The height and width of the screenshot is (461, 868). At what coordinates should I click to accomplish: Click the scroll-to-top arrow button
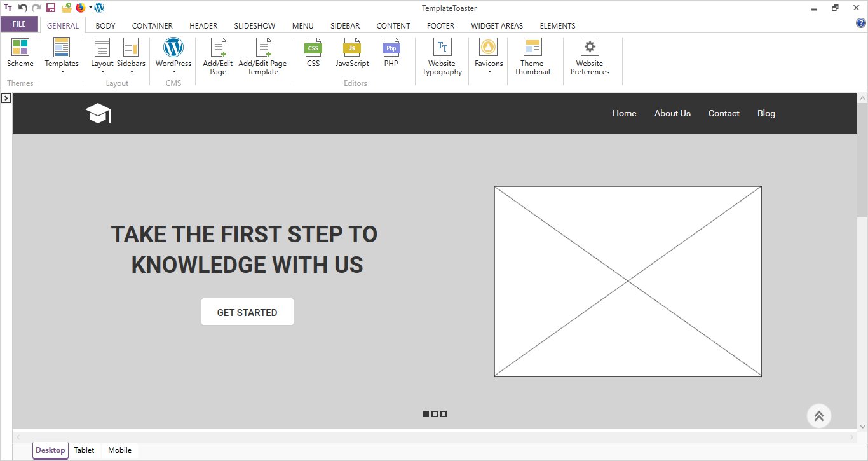pos(818,416)
